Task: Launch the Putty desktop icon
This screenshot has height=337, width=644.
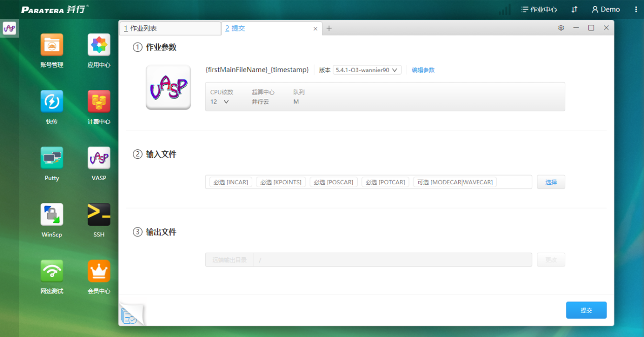Action: 52,158
